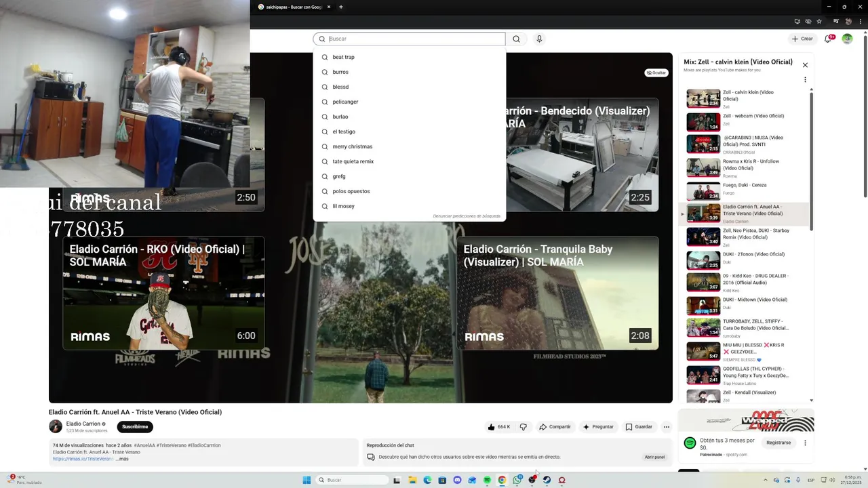Click the Compartir share button

555,427
